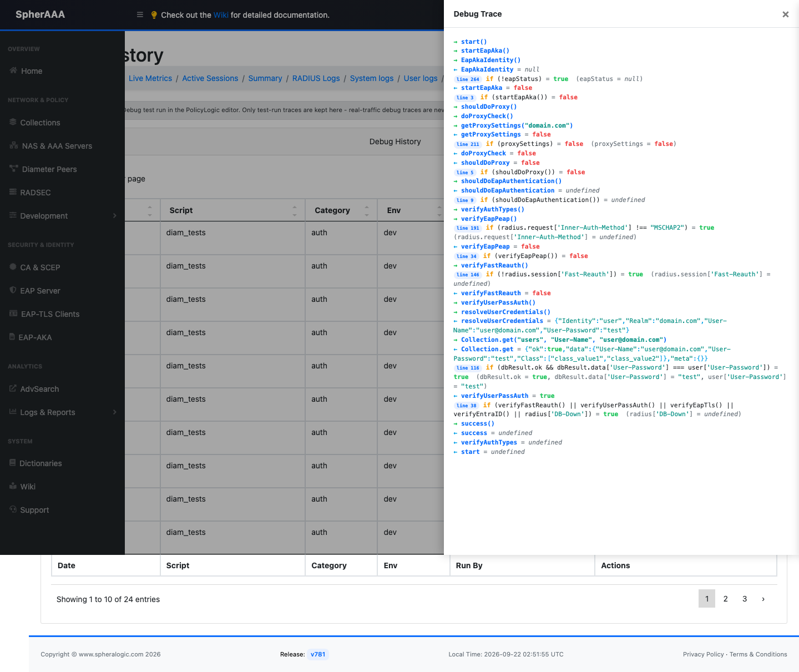Image resolution: width=799 pixels, height=672 pixels.
Task: Expand the Development submenu chevron
Action: (115, 215)
